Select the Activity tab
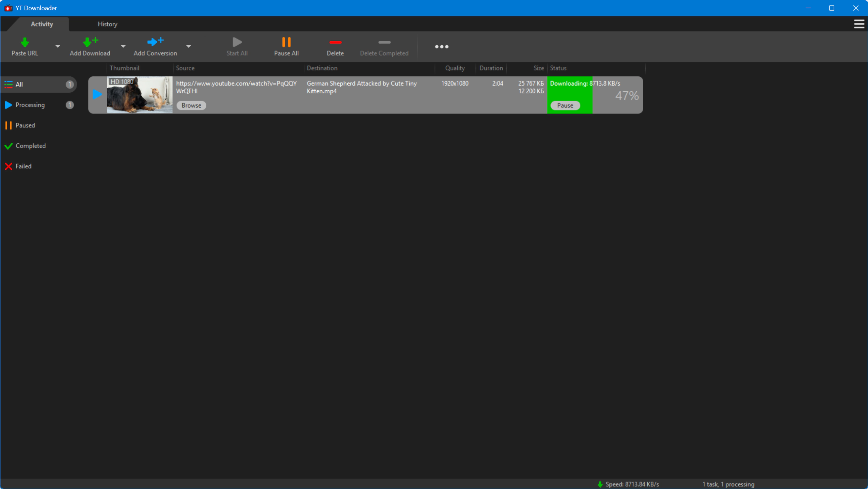The width and height of the screenshot is (868, 489). pyautogui.click(x=42, y=24)
